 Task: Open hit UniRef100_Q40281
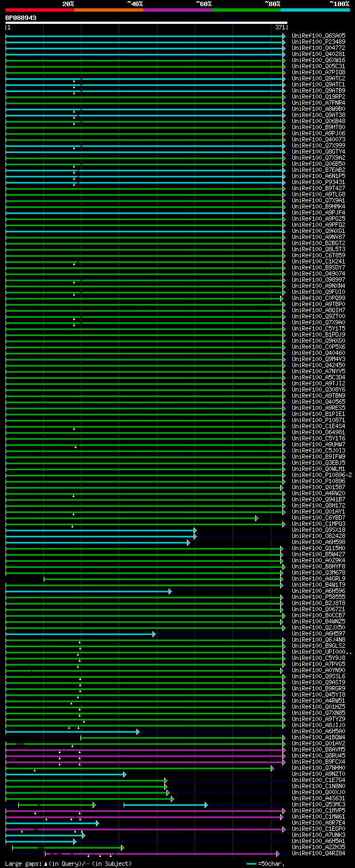[318, 54]
